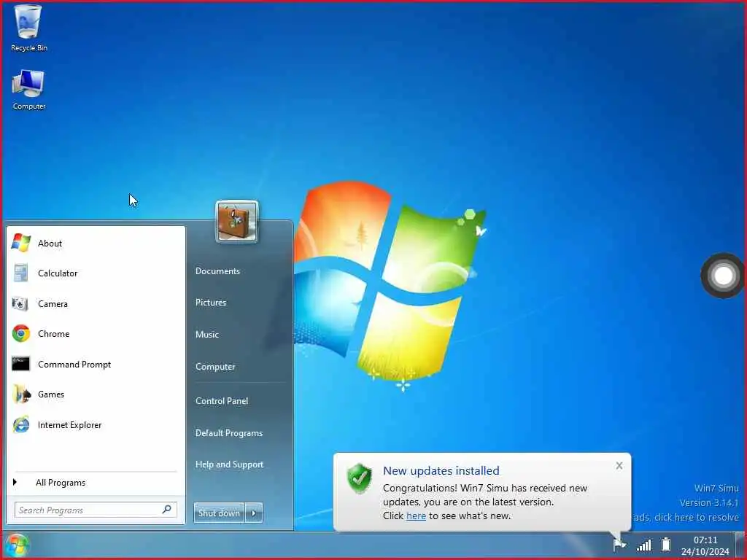Open Shut down options arrow
Image resolution: width=747 pixels, height=560 pixels.
254,513
